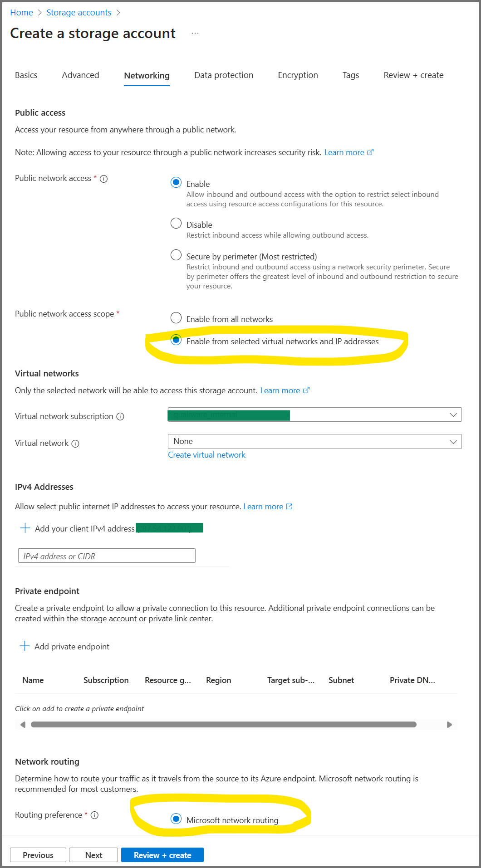Click the info icon beside Public network access
Screen dimensions: 481x868
(x=103, y=179)
